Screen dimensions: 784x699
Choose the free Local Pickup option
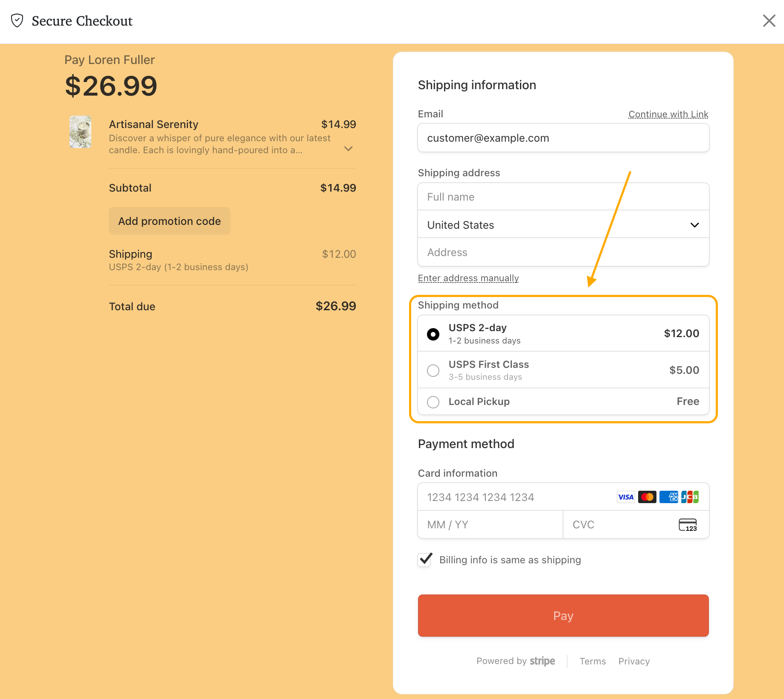433,402
